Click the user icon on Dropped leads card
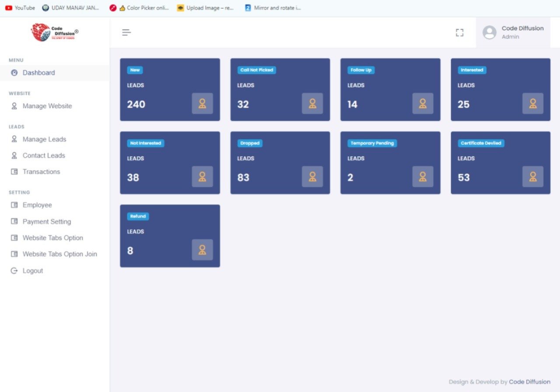 [312, 177]
